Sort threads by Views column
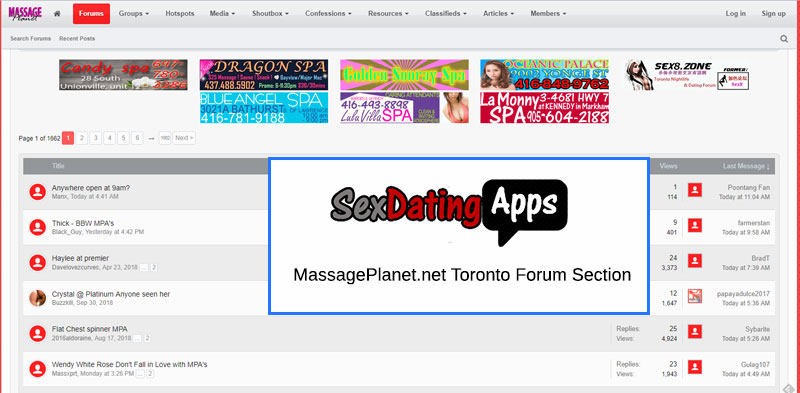Image resolution: width=800 pixels, height=393 pixels. (x=668, y=166)
